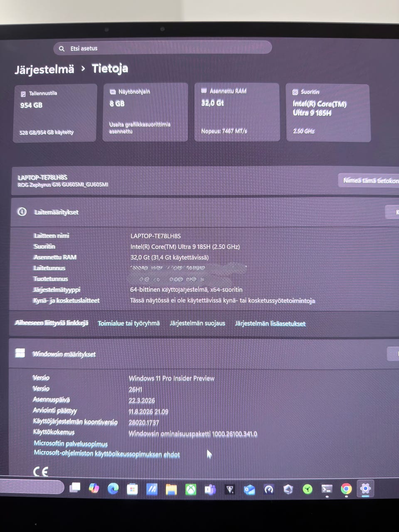Click the ROG Zephyrus G16 model name text

(x=63, y=185)
